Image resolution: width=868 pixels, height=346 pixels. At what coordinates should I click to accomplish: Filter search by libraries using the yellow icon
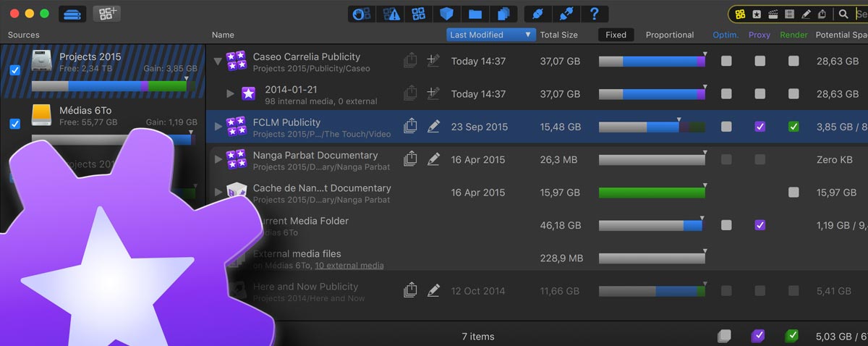pyautogui.click(x=739, y=14)
